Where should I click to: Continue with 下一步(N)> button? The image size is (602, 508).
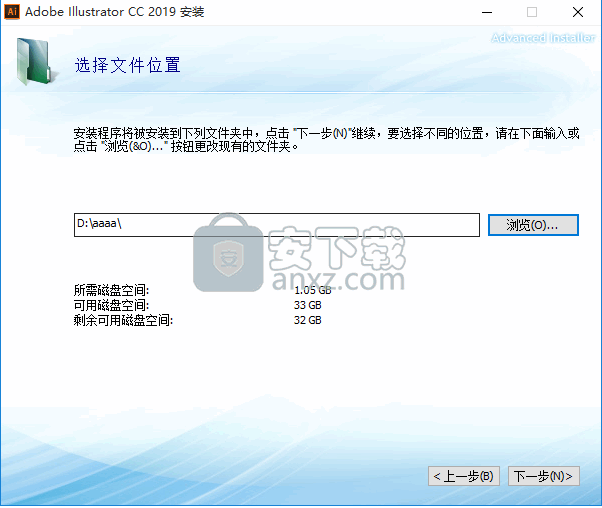point(544,477)
